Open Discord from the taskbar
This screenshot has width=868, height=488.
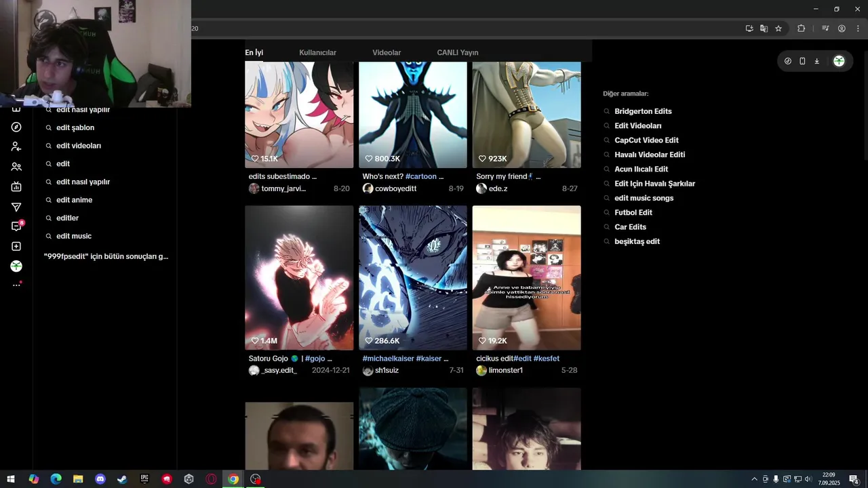tap(100, 479)
